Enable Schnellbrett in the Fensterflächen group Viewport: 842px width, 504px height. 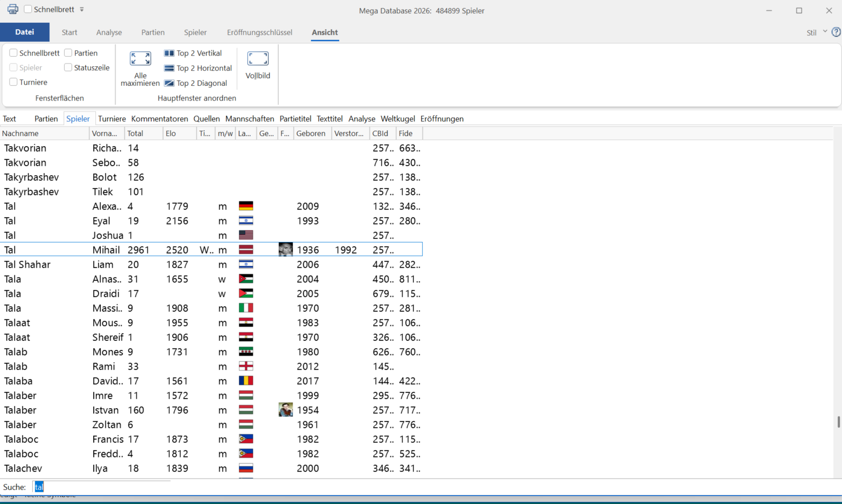pyautogui.click(x=13, y=53)
